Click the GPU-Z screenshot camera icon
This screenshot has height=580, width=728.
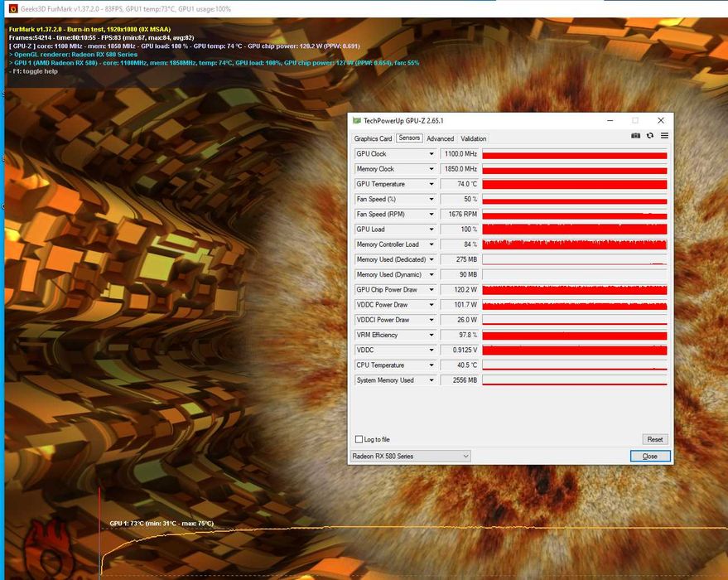coord(635,136)
